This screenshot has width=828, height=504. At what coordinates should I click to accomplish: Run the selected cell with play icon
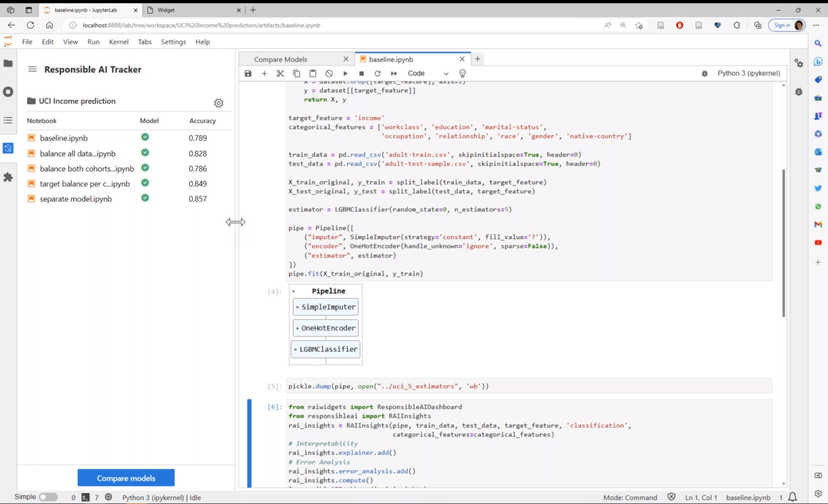345,73
